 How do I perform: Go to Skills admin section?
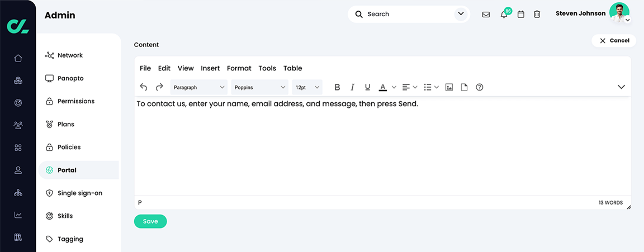pos(79,216)
